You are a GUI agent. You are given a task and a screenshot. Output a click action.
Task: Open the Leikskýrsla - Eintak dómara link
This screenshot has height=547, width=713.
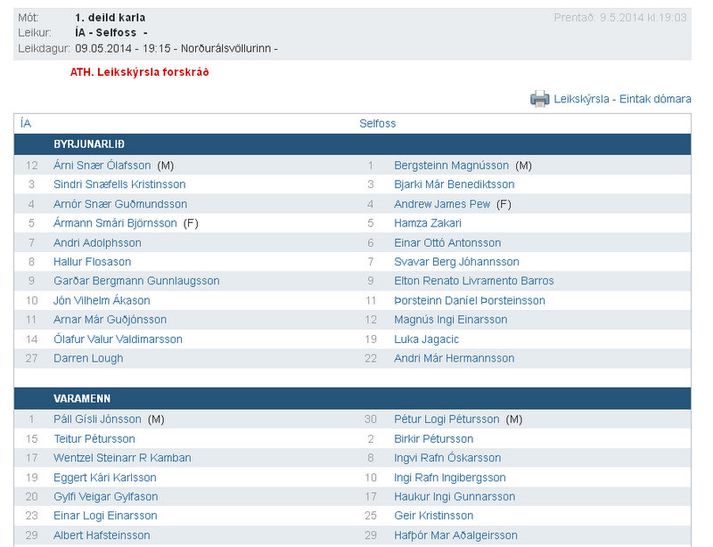622,99
